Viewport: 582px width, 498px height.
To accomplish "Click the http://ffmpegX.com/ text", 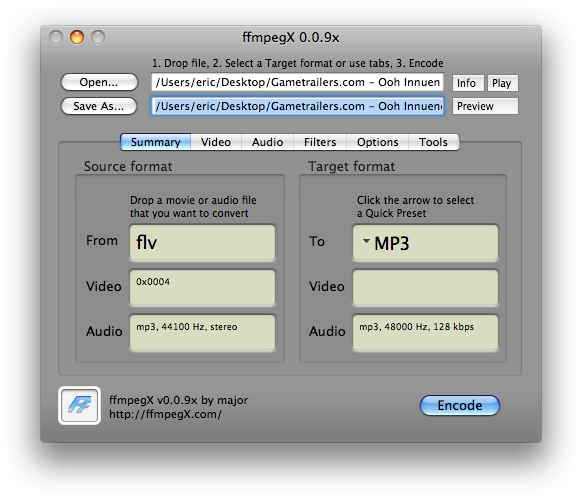I will (x=166, y=414).
